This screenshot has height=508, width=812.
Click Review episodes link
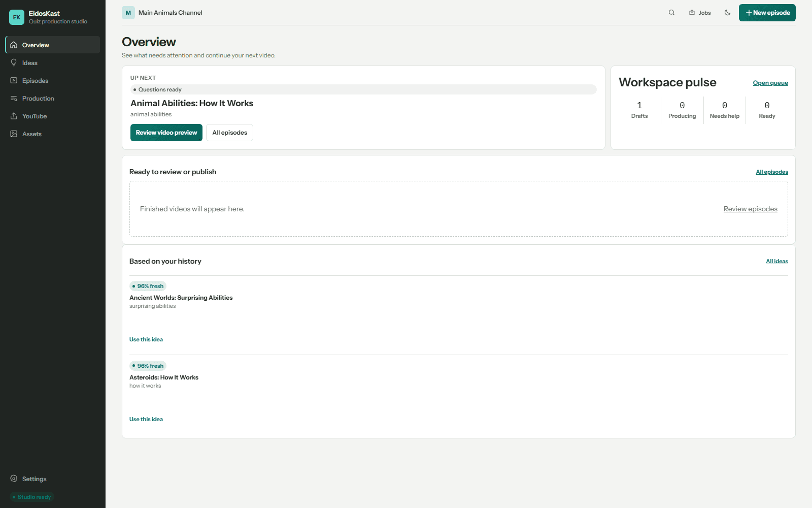[x=750, y=209]
